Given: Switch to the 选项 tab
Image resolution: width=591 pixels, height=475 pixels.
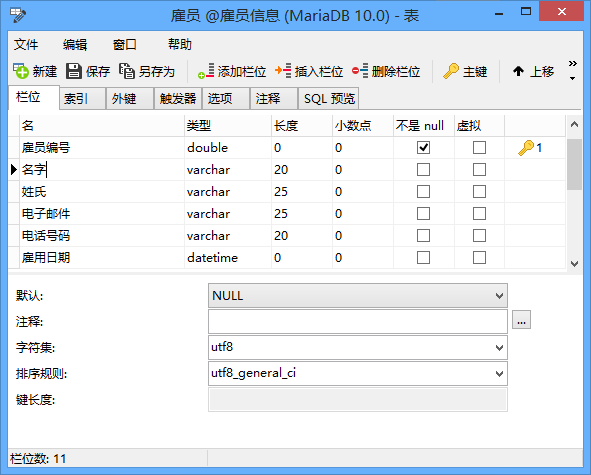Looking at the screenshot, I should (226, 99).
